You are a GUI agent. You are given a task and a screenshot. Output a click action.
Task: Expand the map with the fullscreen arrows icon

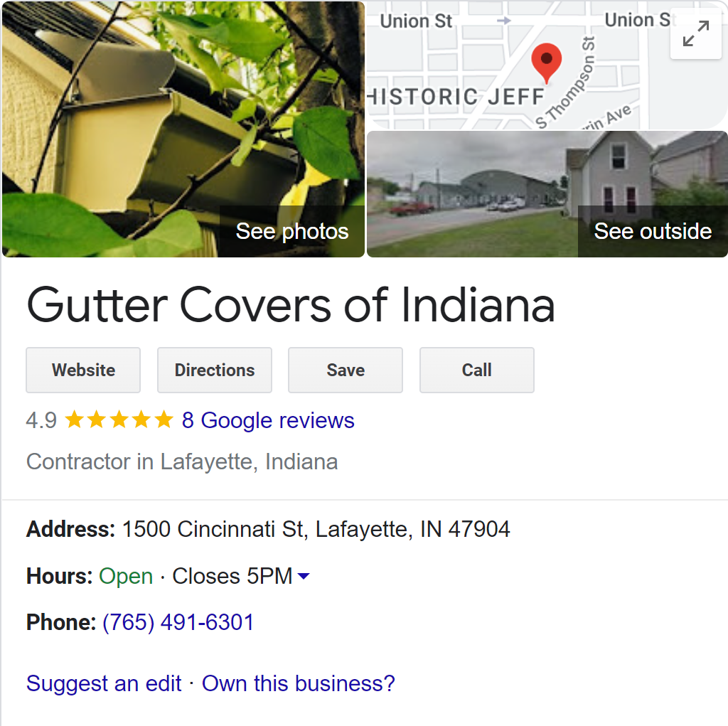695,33
